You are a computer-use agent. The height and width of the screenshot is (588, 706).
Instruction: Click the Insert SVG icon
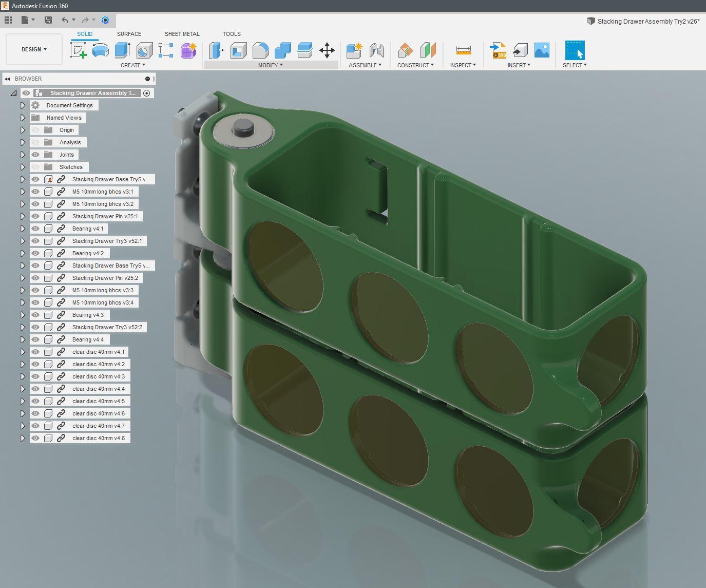click(498, 50)
